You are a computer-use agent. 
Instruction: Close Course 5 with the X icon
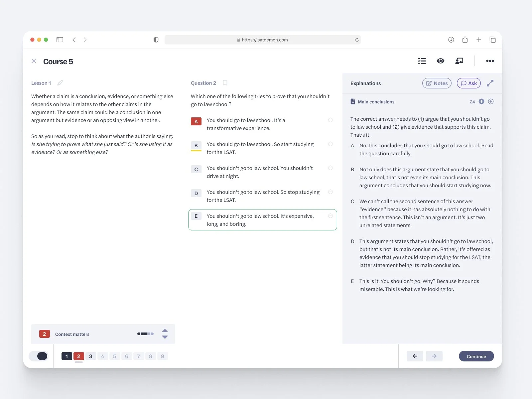pos(34,61)
